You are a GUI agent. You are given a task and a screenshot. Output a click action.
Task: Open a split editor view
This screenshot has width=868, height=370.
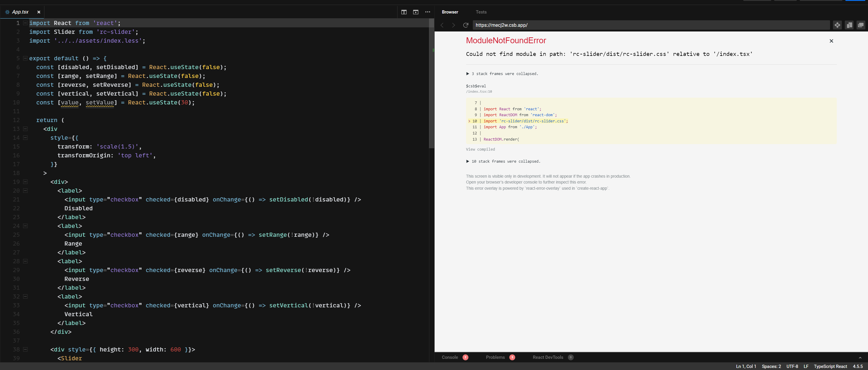[404, 12]
